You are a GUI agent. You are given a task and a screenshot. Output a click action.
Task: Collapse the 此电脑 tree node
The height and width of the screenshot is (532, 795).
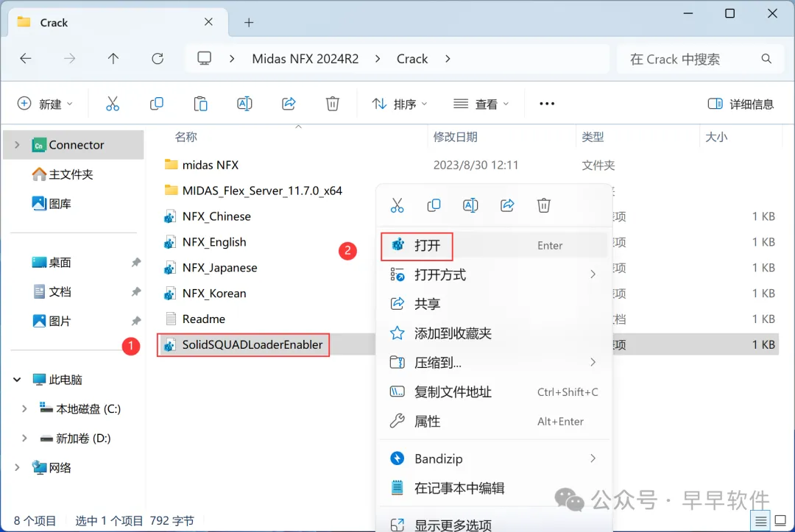[x=17, y=380]
